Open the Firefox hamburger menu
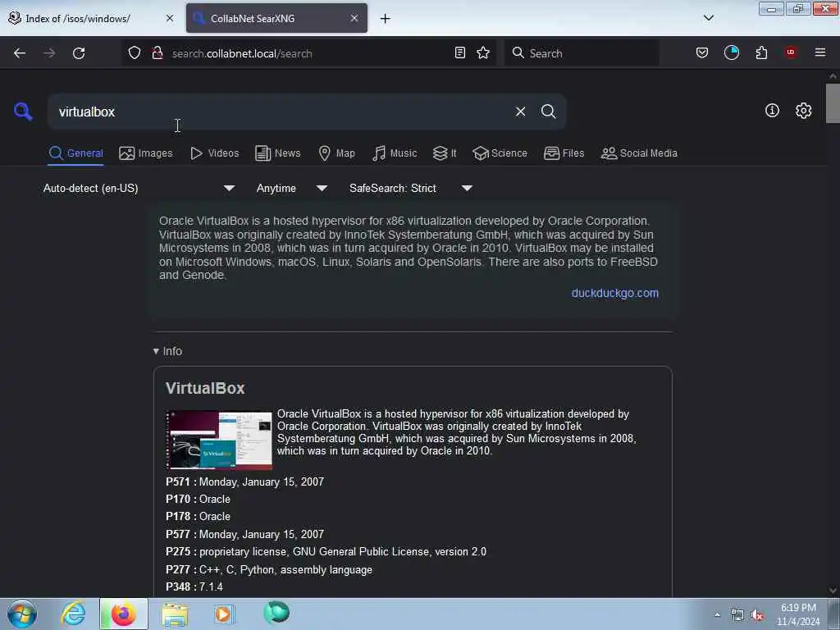Image resolution: width=840 pixels, height=630 pixels. [820, 52]
